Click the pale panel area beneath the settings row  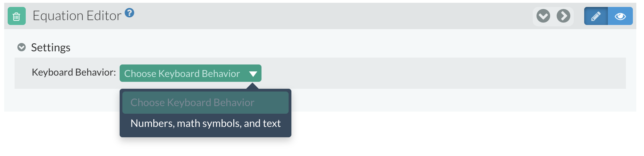click(x=452, y=100)
